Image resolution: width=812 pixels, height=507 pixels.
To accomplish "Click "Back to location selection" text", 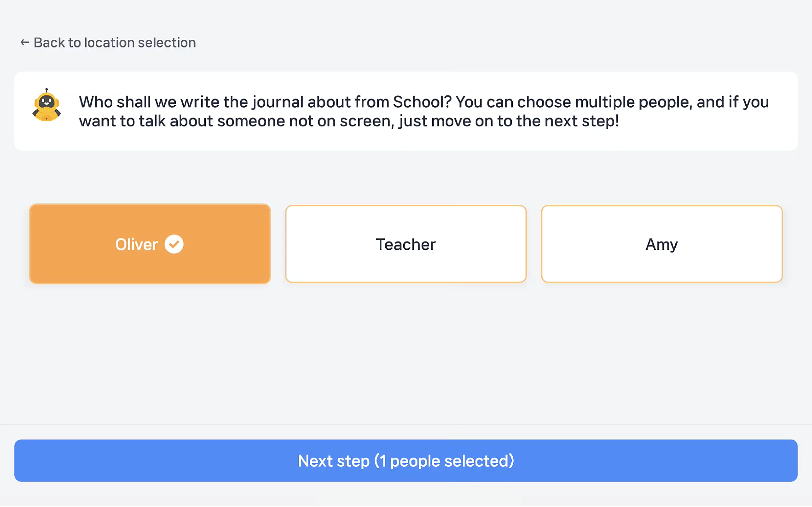I will coord(115,43).
